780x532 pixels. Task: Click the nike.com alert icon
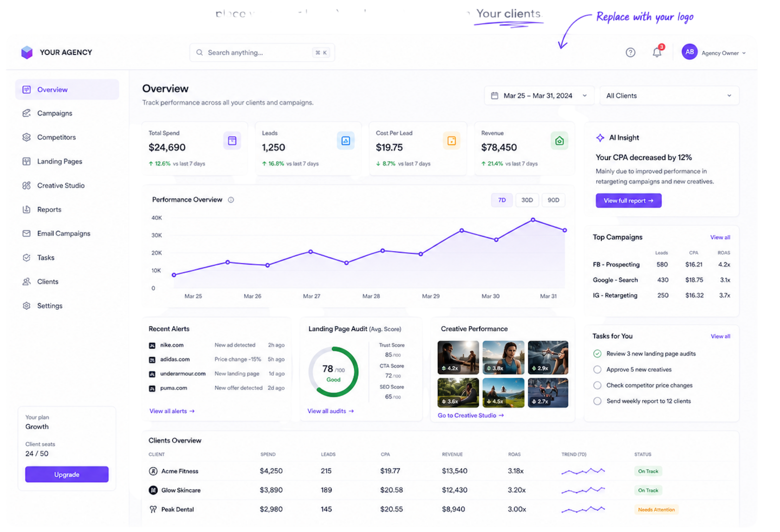point(152,345)
